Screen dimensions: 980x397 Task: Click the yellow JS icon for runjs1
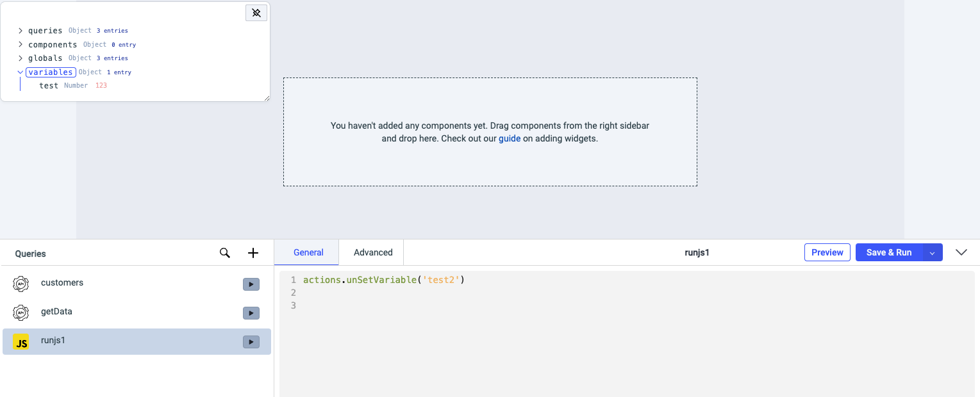pyautogui.click(x=21, y=343)
